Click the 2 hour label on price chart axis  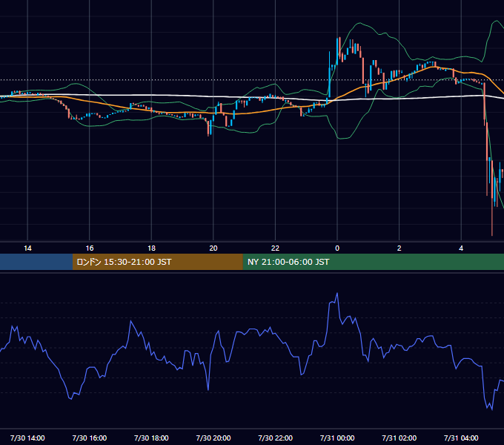[399, 248]
